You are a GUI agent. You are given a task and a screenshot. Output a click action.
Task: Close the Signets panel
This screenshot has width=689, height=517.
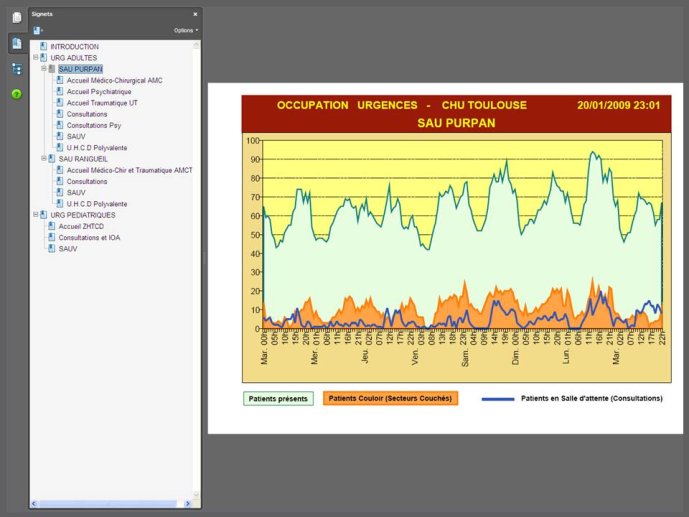point(195,14)
